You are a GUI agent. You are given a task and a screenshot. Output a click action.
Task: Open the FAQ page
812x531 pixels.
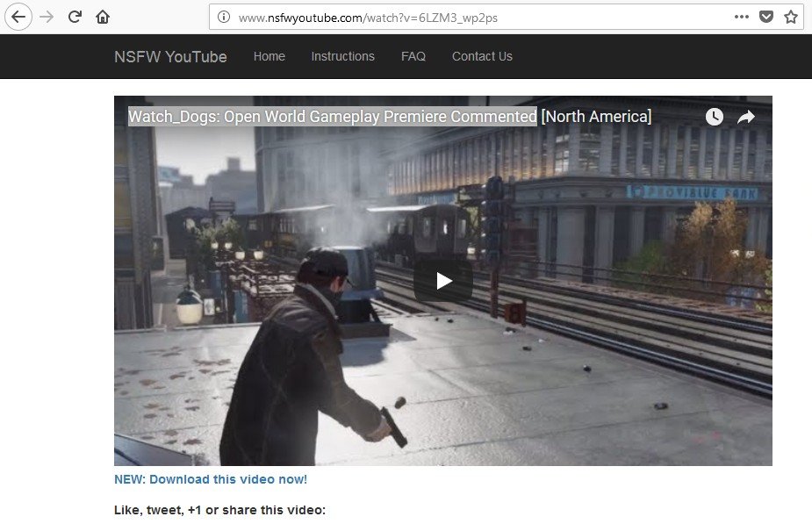pos(413,56)
